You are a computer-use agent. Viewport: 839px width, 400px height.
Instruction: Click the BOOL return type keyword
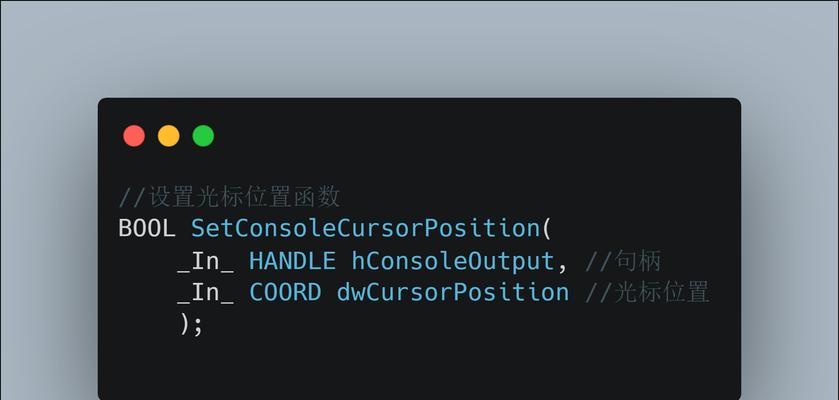coord(147,228)
